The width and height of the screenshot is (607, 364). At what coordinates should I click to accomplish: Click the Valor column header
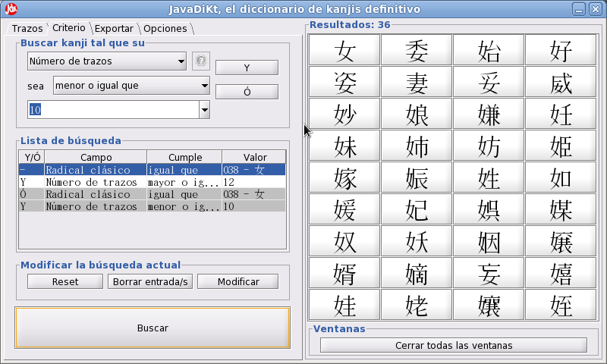pos(255,157)
